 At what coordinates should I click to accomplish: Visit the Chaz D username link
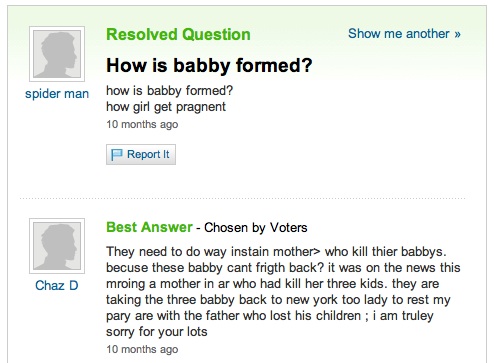(57, 286)
